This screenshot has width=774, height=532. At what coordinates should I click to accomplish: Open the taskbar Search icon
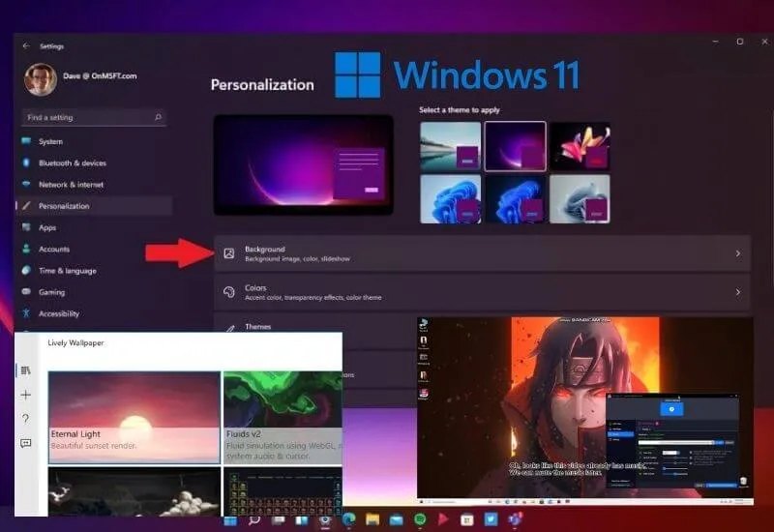(x=254, y=520)
